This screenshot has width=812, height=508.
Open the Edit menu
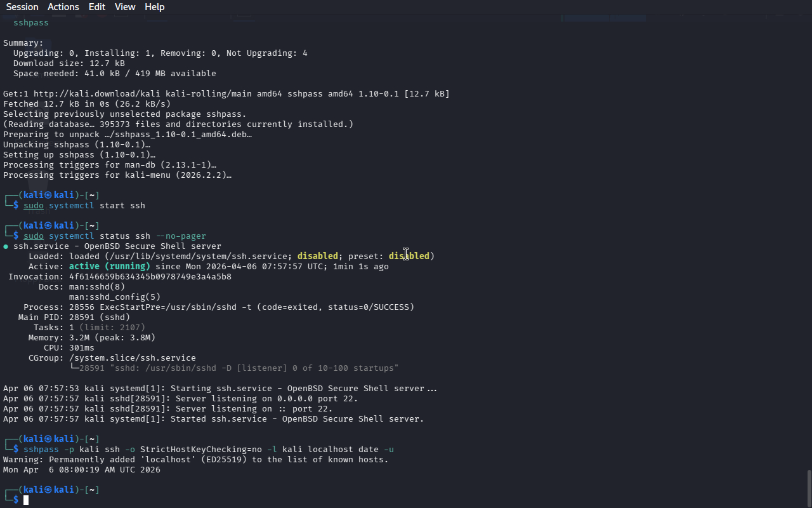pos(97,7)
